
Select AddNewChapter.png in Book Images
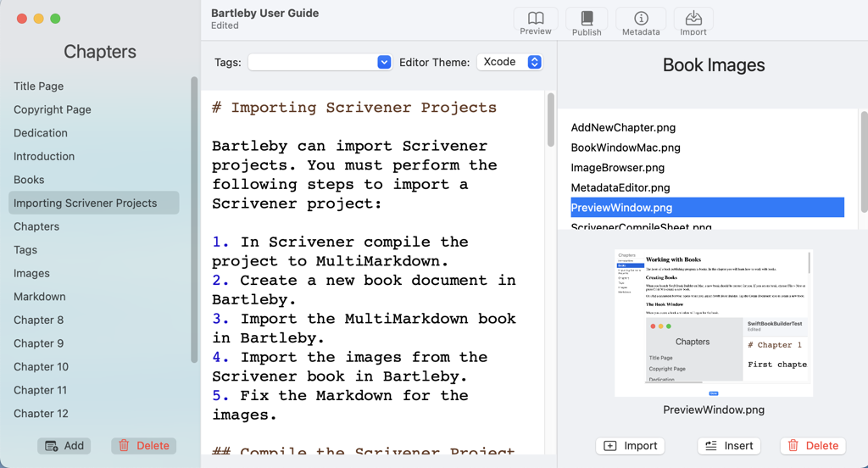[x=623, y=127]
